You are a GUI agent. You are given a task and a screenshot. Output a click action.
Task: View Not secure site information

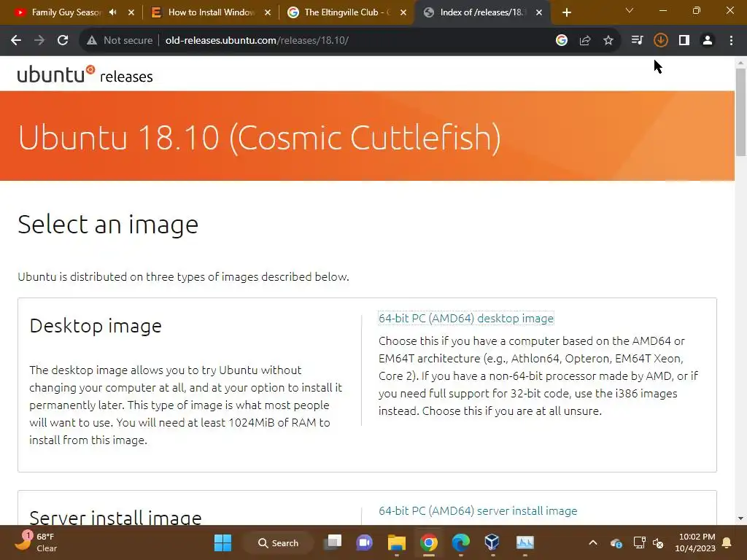point(120,41)
